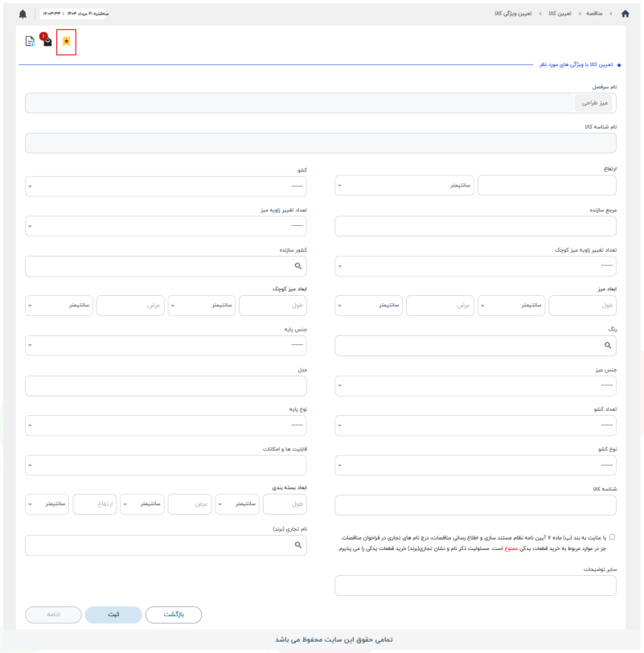Expand the تعداد تغییر زاویه میز dropdown
The image size is (644, 653).
pyautogui.click(x=166, y=226)
